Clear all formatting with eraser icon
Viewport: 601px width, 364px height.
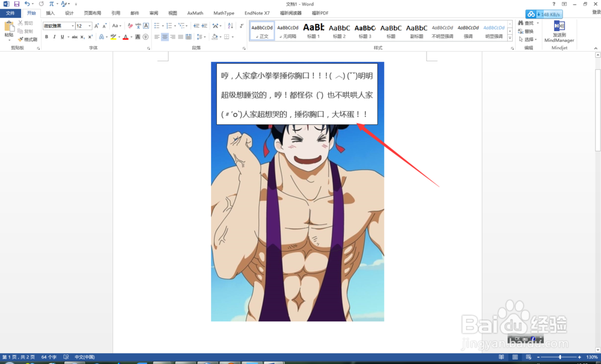pyautogui.click(x=130, y=26)
